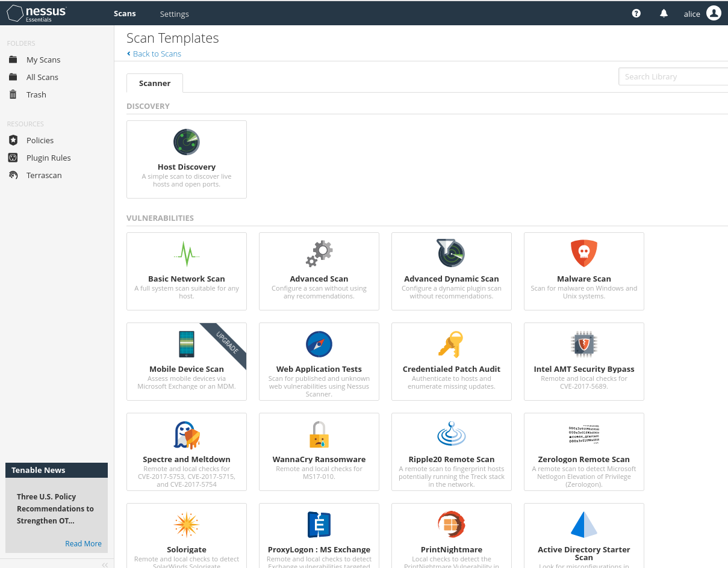Click the Policies shield icon
The height and width of the screenshot is (568, 728).
pyautogui.click(x=13, y=140)
